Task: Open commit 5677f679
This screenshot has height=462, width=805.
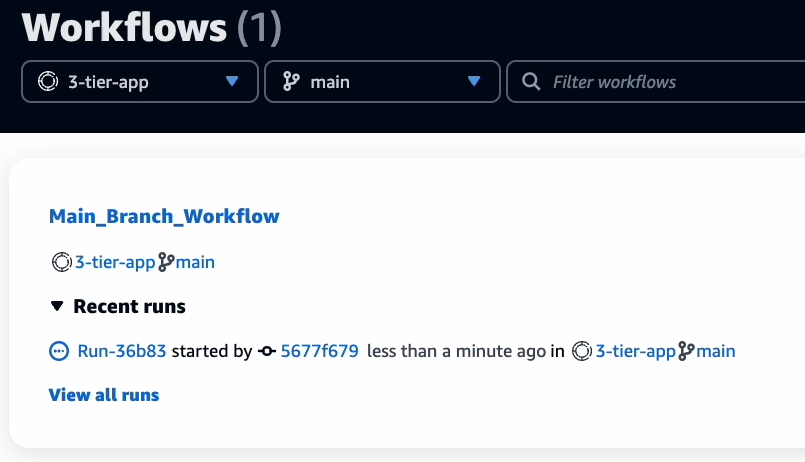Action: tap(319, 351)
